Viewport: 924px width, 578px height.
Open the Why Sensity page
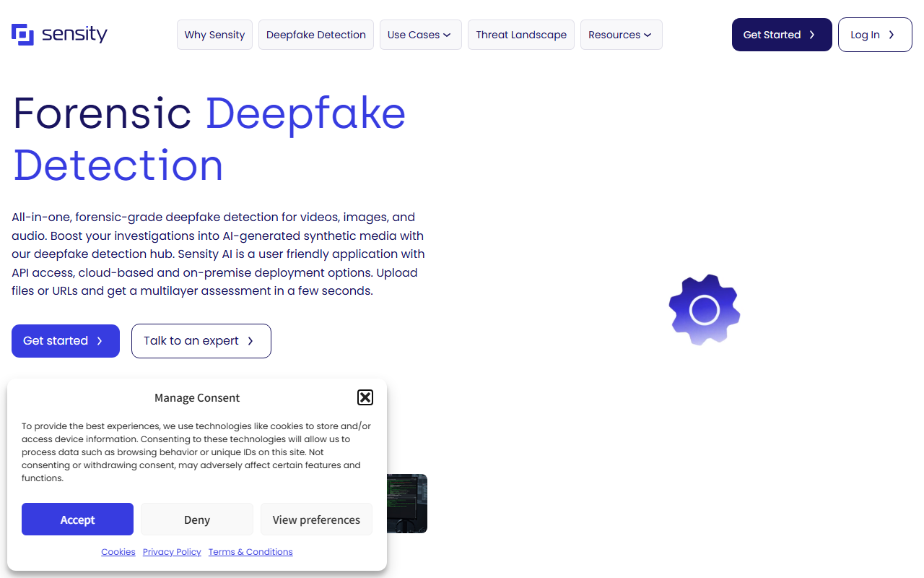214,35
